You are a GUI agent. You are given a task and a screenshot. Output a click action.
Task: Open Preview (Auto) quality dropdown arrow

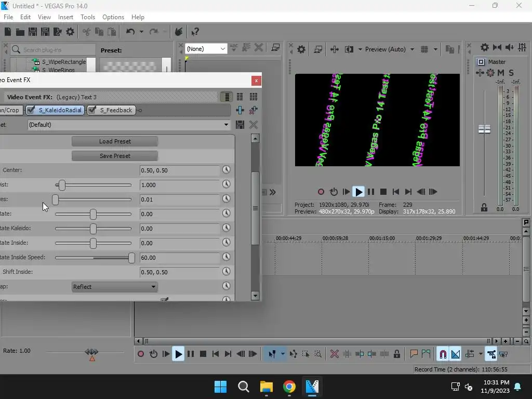(x=412, y=49)
